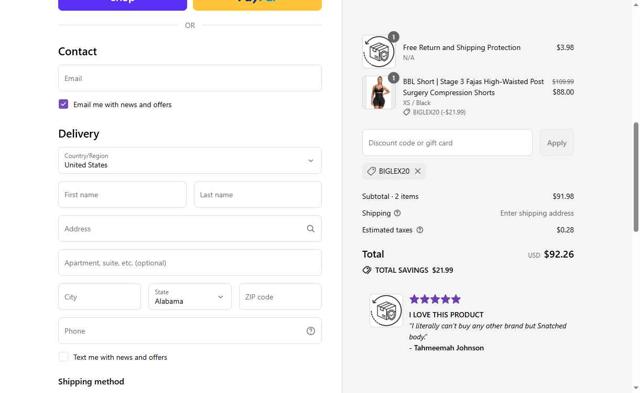
Task: Focus the Last name field
Action: click(x=258, y=195)
